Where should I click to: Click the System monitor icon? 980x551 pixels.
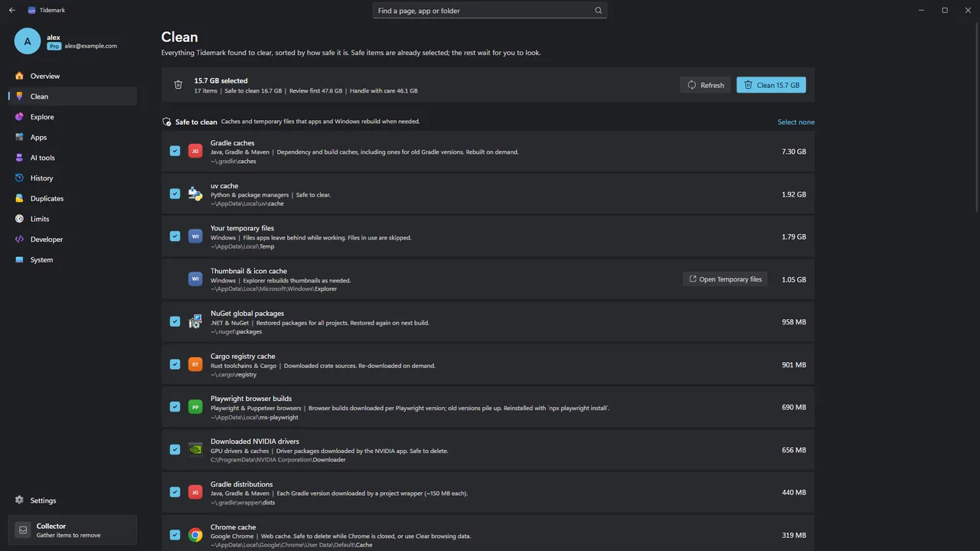click(20, 259)
